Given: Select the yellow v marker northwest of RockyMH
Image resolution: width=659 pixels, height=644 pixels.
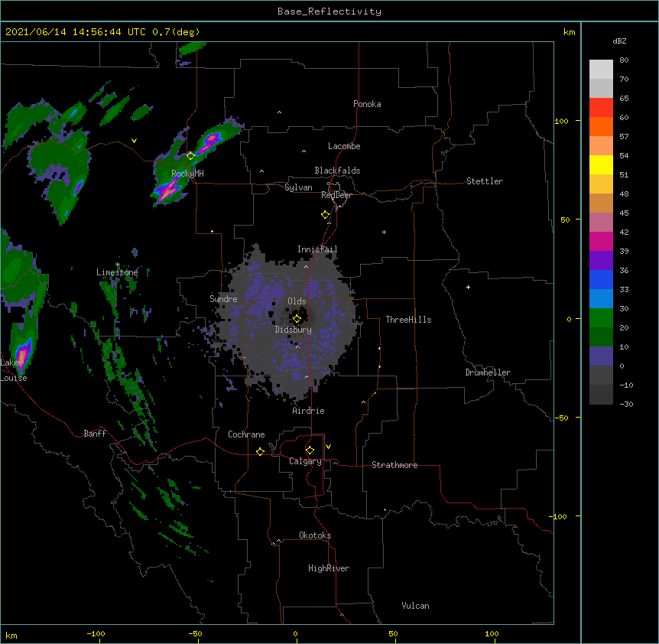Looking at the screenshot, I should click(x=134, y=141).
